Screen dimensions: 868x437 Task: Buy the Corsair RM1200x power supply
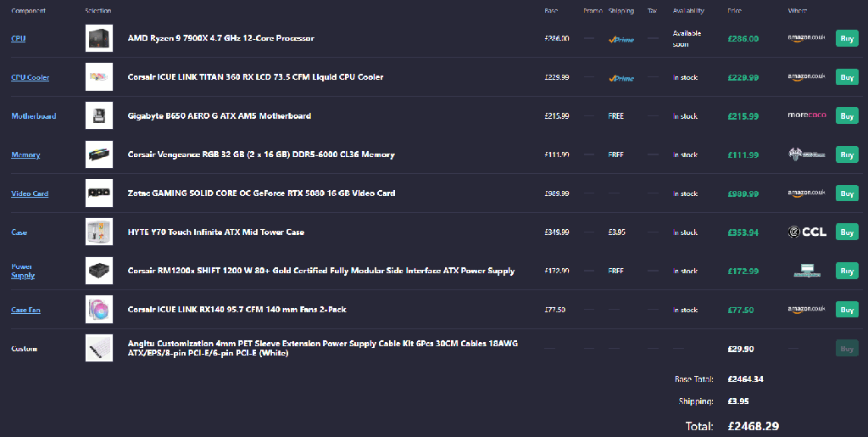[x=847, y=271]
